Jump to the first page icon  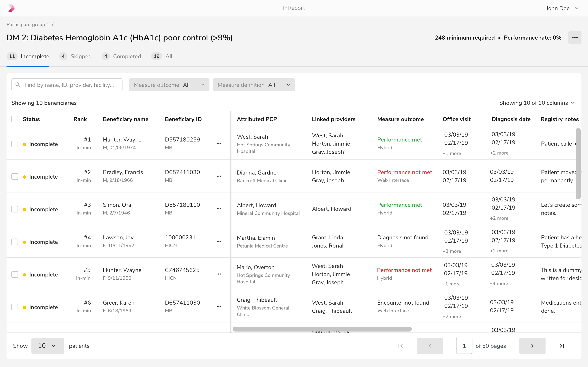coord(401,346)
